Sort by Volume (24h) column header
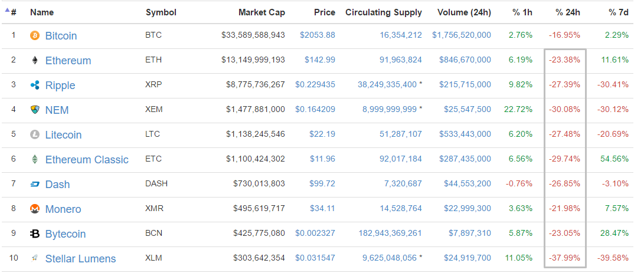The width and height of the screenshot is (644, 273). (x=464, y=12)
